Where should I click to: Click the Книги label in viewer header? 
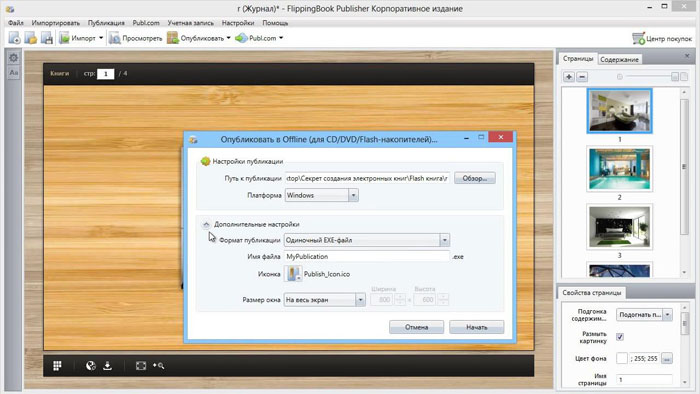point(59,73)
